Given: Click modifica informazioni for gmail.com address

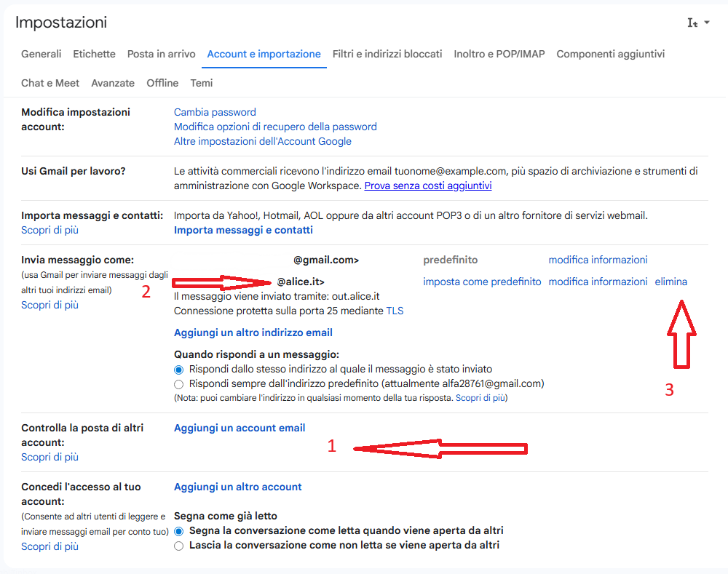Looking at the screenshot, I should pyautogui.click(x=598, y=260).
